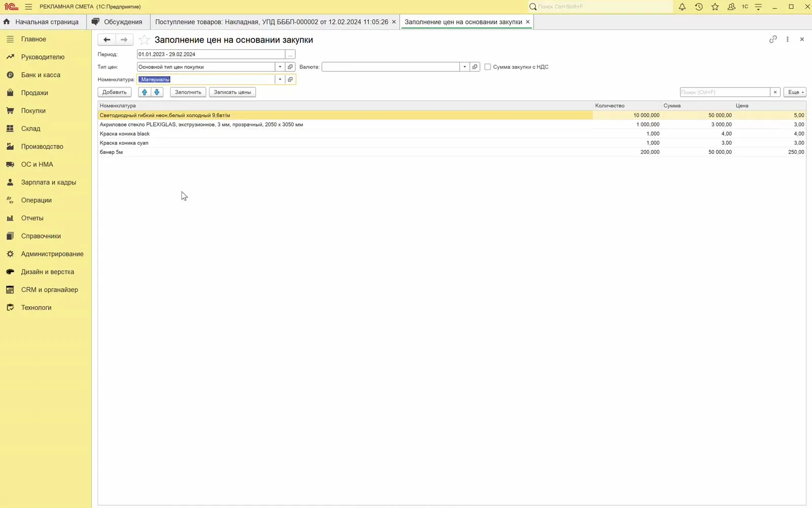Go back with the left arrow button

point(107,40)
